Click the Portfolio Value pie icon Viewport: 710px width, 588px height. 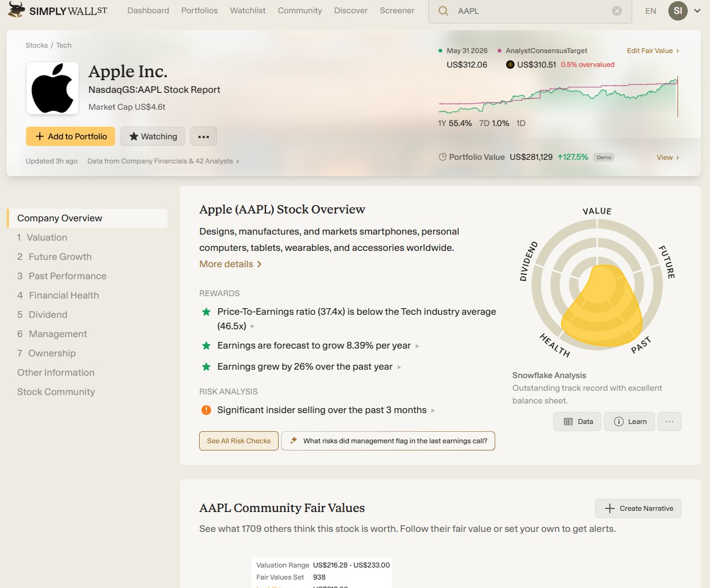[x=442, y=157]
